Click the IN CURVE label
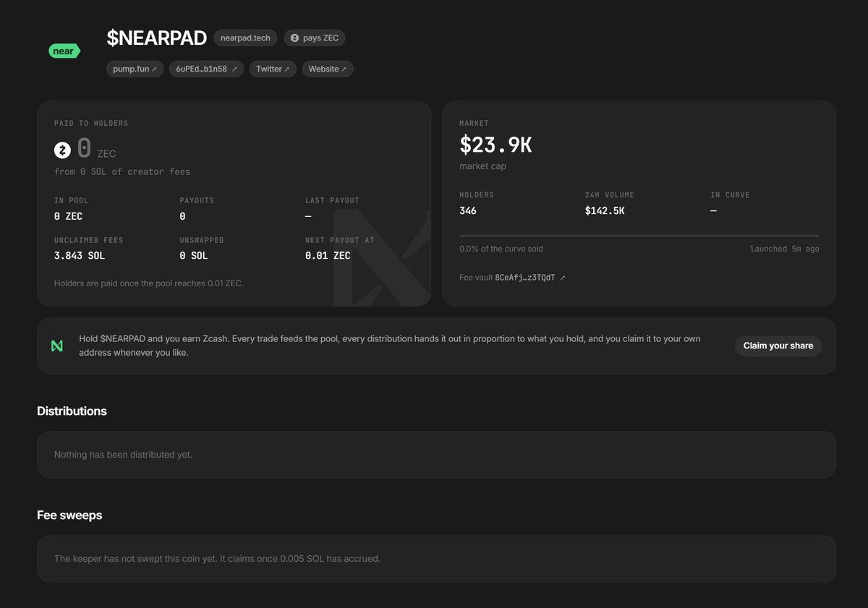The image size is (868, 608). [x=730, y=194]
